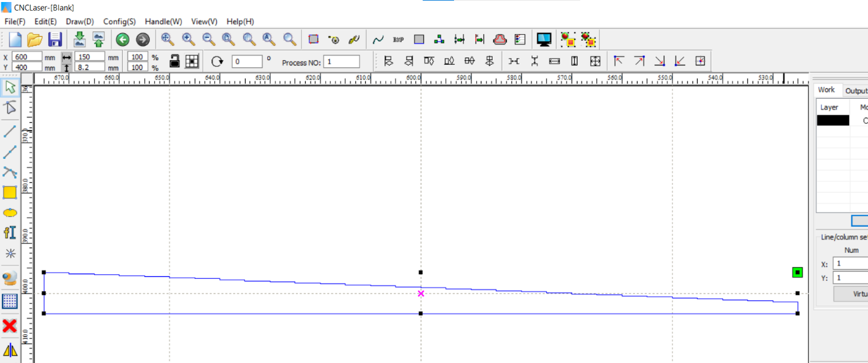Select the rectangle drawing tool
868x363 pixels.
point(10,193)
